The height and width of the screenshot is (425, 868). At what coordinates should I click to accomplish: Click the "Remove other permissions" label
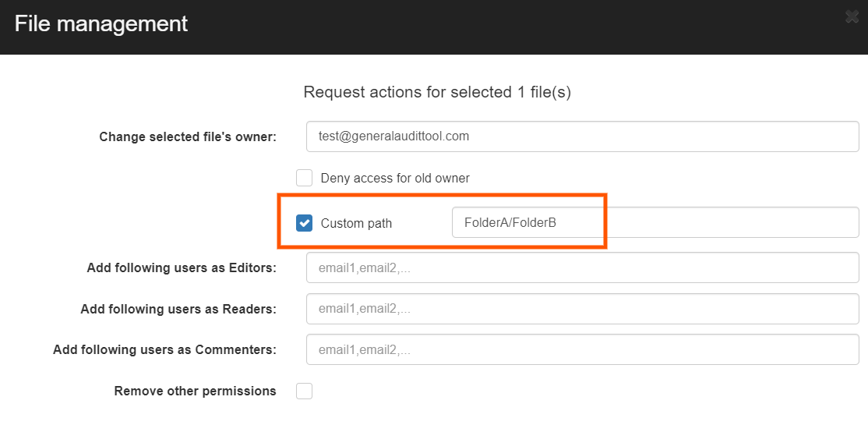pos(195,391)
